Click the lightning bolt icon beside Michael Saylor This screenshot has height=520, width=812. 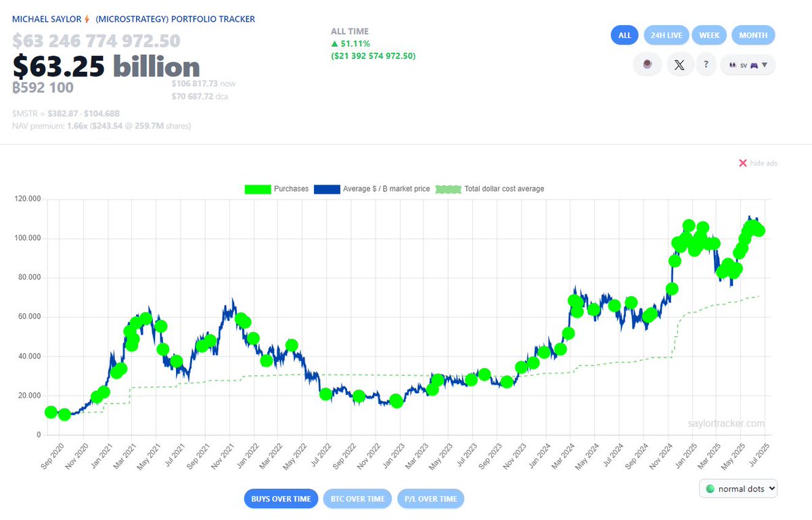tap(86, 20)
